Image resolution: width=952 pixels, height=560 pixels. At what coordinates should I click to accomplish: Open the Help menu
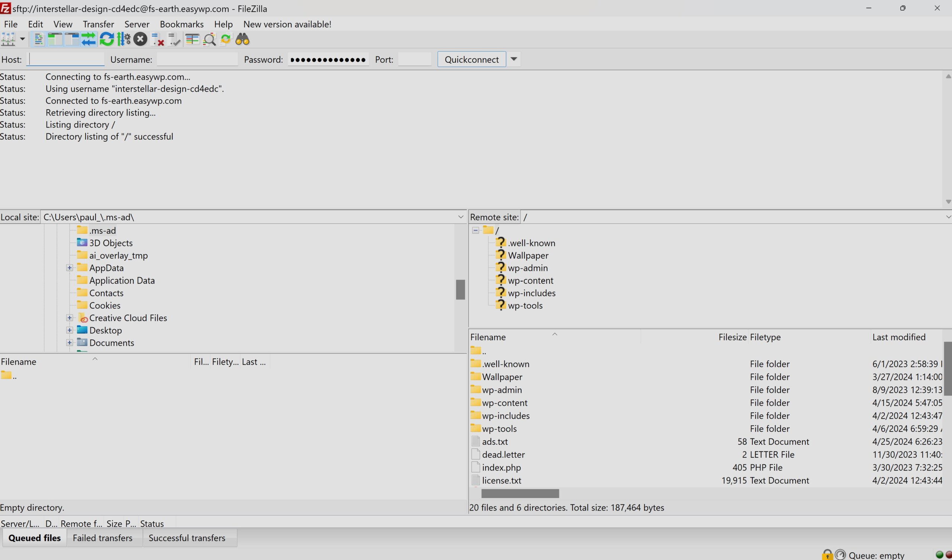[x=223, y=24]
